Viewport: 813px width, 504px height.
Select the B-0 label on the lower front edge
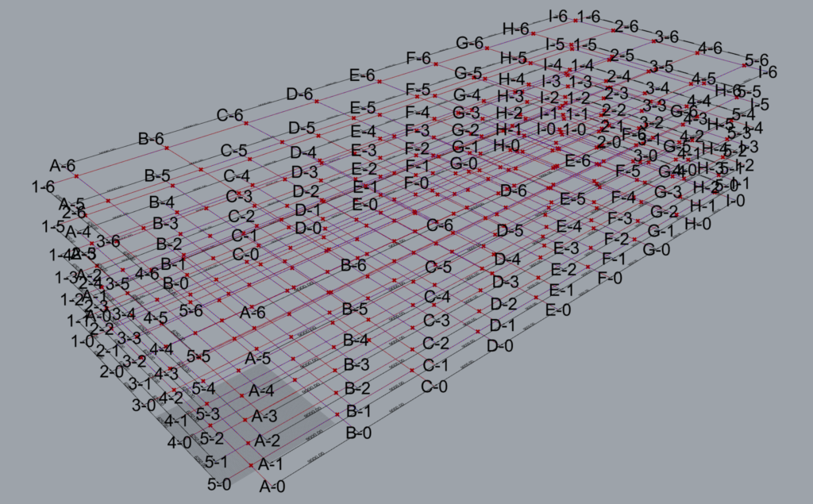coord(358,433)
